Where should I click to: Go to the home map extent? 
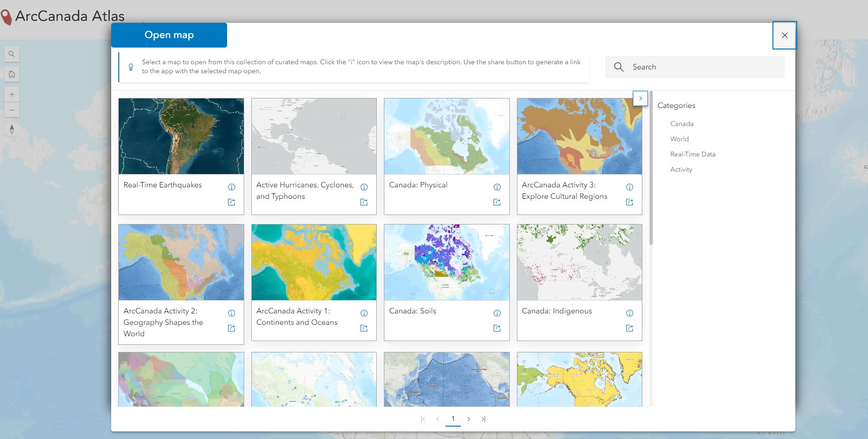[12, 74]
